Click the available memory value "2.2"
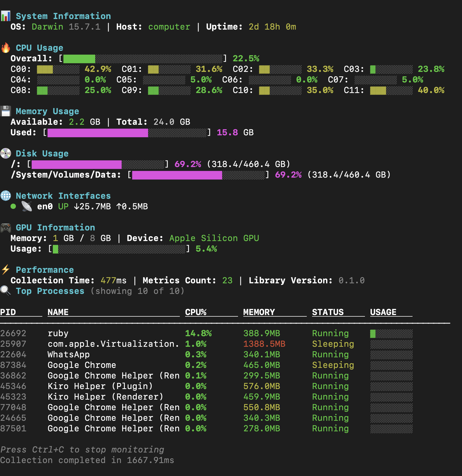 pyautogui.click(x=77, y=122)
